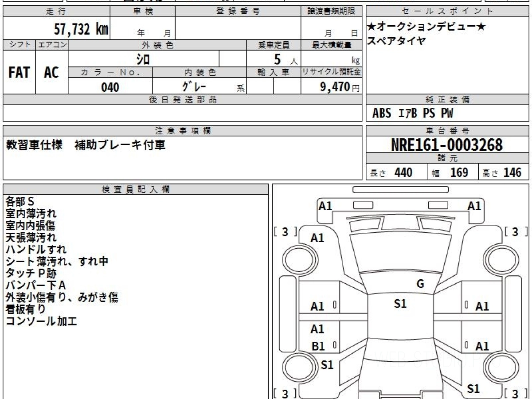Click the inspector note バンパー下A
This screenshot has height=399, width=532.
[x=36, y=286]
